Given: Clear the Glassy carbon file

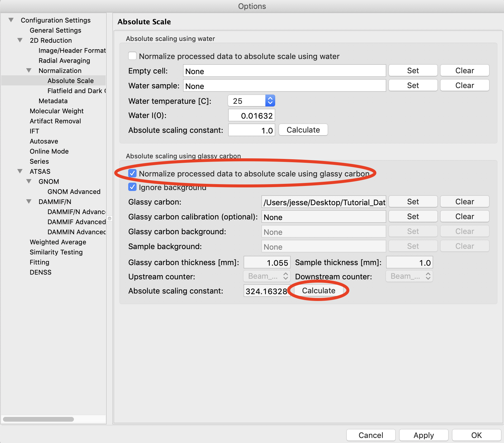Looking at the screenshot, I should point(465,202).
